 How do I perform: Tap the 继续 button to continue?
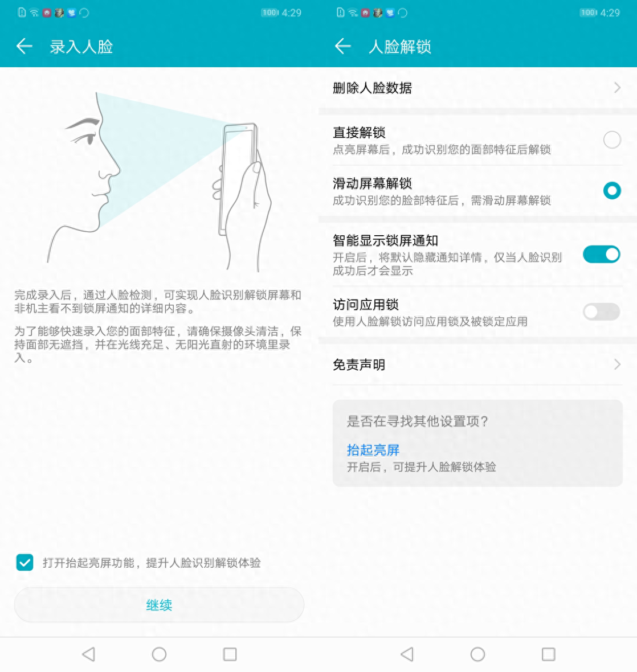pyautogui.click(x=159, y=605)
